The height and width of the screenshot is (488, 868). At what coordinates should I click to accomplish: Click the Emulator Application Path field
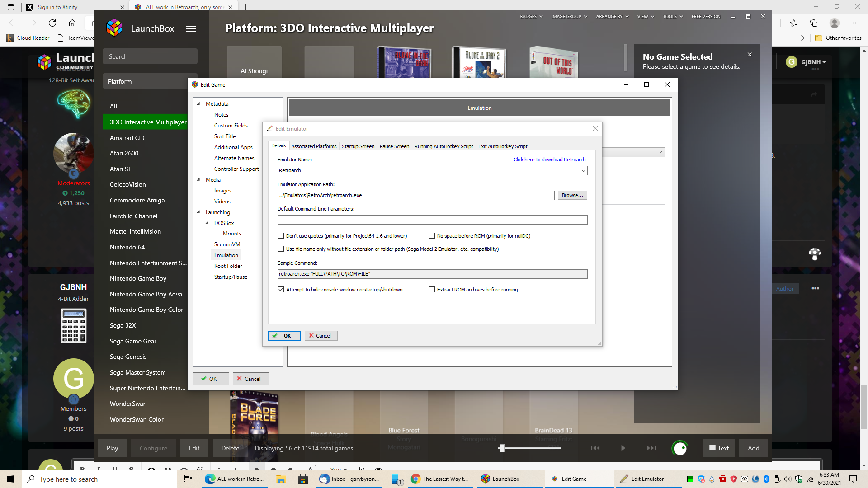pyautogui.click(x=416, y=195)
